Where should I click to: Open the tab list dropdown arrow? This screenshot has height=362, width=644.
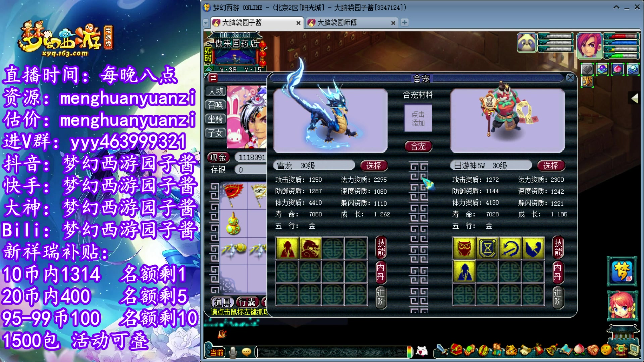[x=206, y=23]
